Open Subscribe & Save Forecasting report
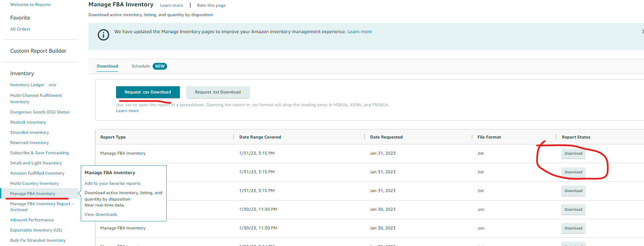Image resolution: width=644 pixels, height=246 pixels. [x=40, y=153]
